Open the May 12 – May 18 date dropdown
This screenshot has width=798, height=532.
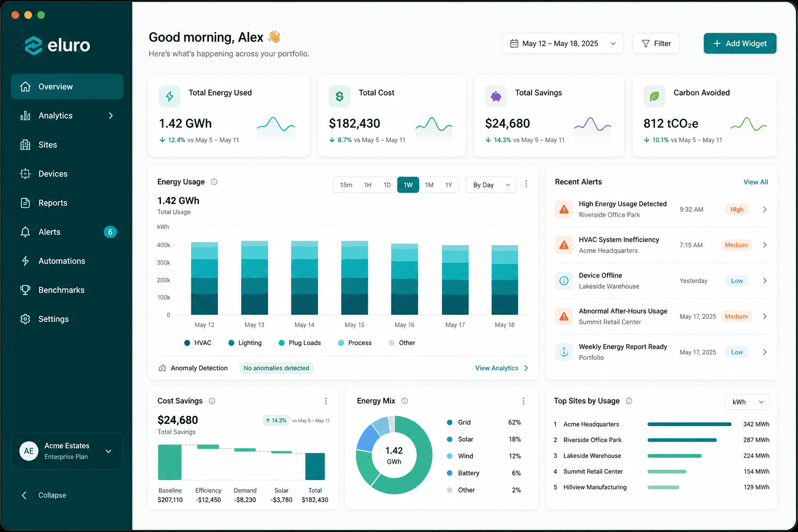coord(563,44)
